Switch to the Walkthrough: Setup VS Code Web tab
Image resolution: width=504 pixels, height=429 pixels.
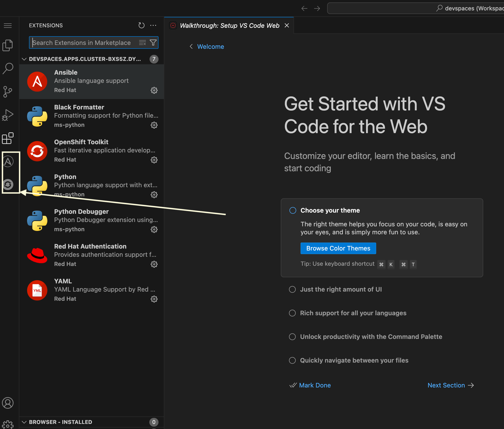point(229,25)
